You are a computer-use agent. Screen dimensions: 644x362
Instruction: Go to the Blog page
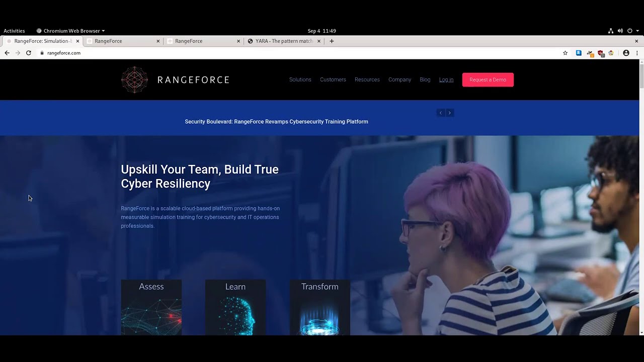(x=425, y=79)
